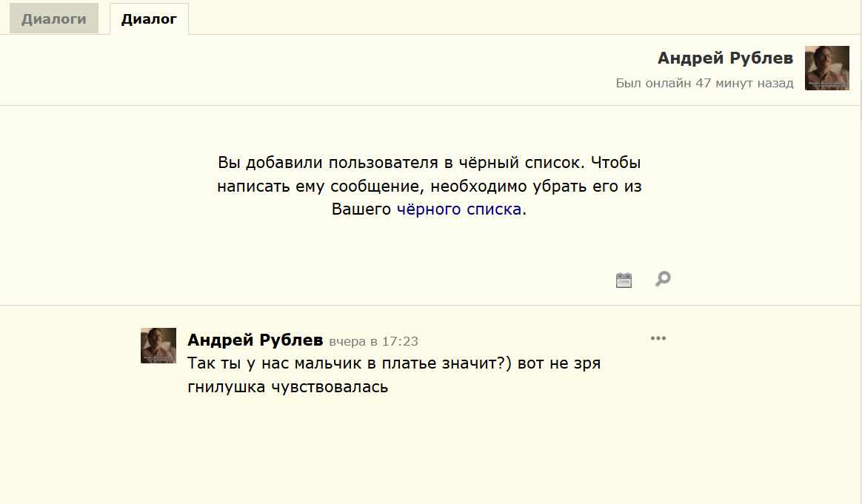The image size is (862, 504).
Task: Open Андрей Рублев profile from header name
Action: pos(725,58)
